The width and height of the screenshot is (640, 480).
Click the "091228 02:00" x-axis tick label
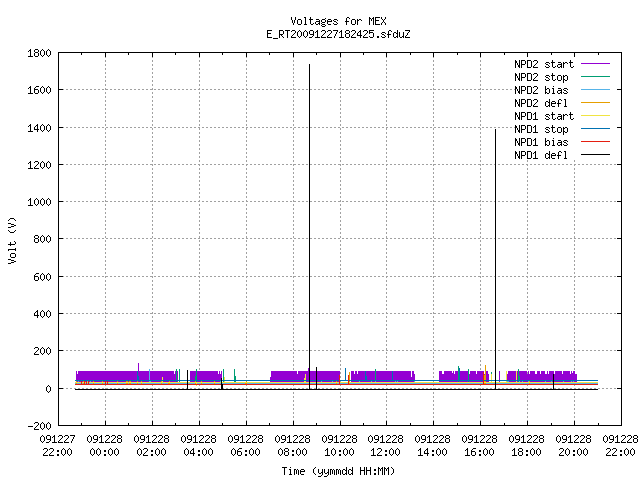pyautogui.click(x=151, y=446)
